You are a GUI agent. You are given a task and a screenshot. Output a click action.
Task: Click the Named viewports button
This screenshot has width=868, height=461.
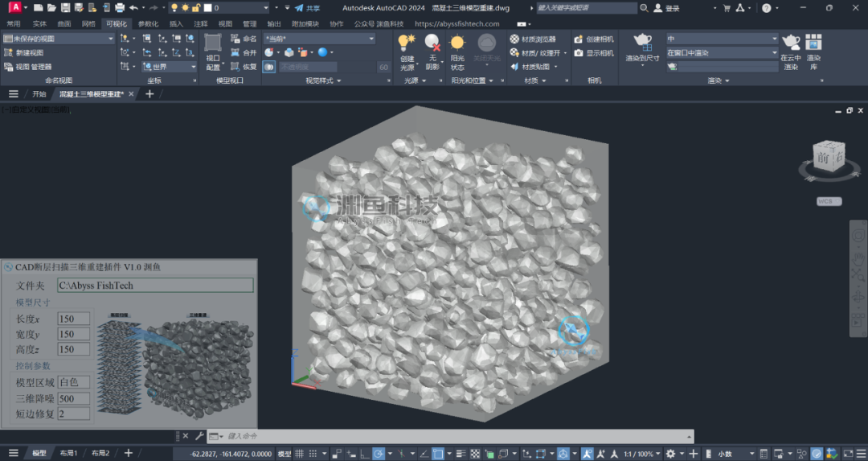[x=244, y=39]
